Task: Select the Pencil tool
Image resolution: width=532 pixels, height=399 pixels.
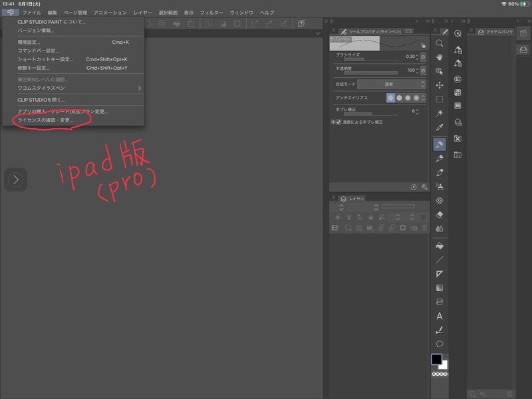Action: coord(440,158)
